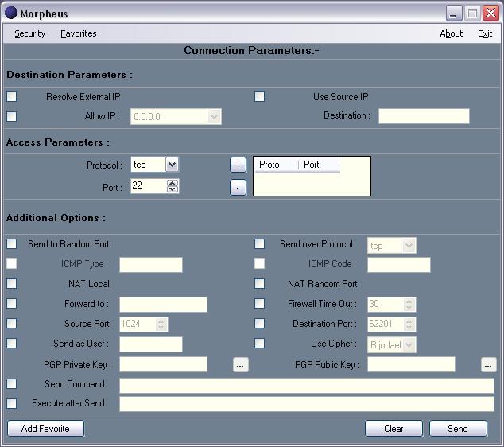Screen dimensions: 504x447
Task: Enable the Source Port checkbox
Action: 12,323
